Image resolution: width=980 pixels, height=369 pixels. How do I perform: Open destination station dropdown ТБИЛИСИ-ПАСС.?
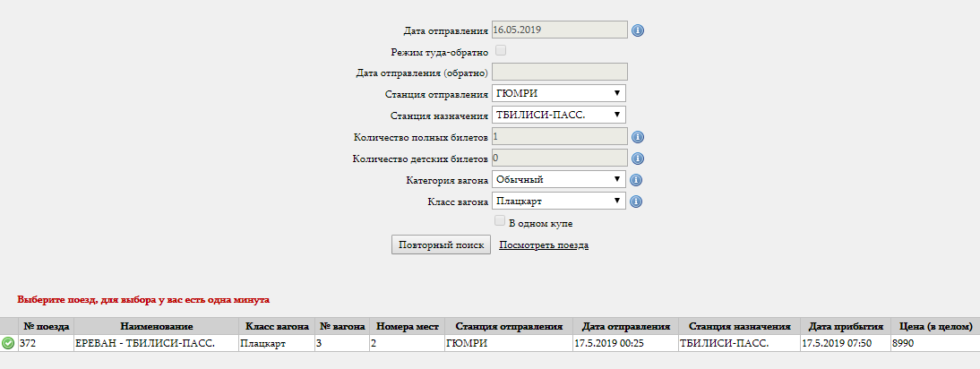click(558, 115)
